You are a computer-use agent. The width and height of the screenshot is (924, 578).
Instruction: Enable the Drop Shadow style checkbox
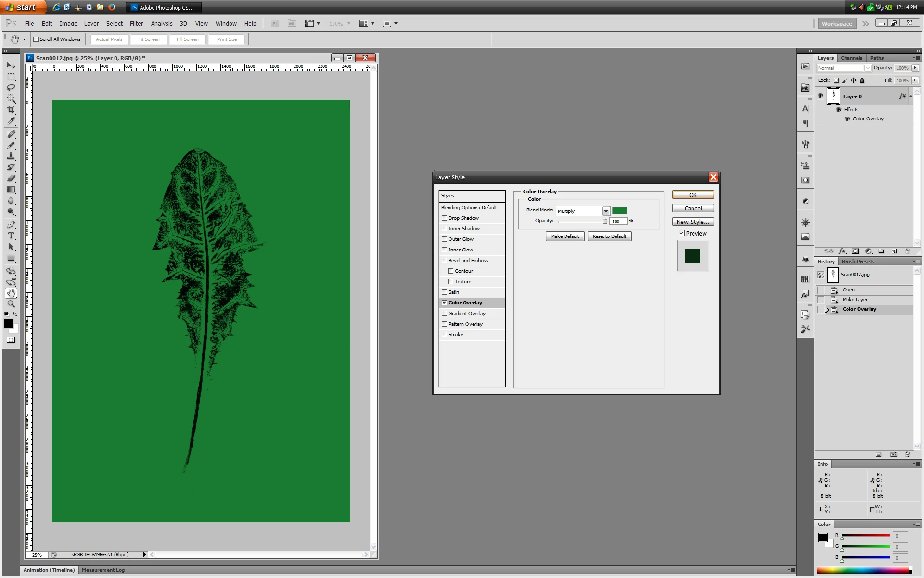click(445, 218)
